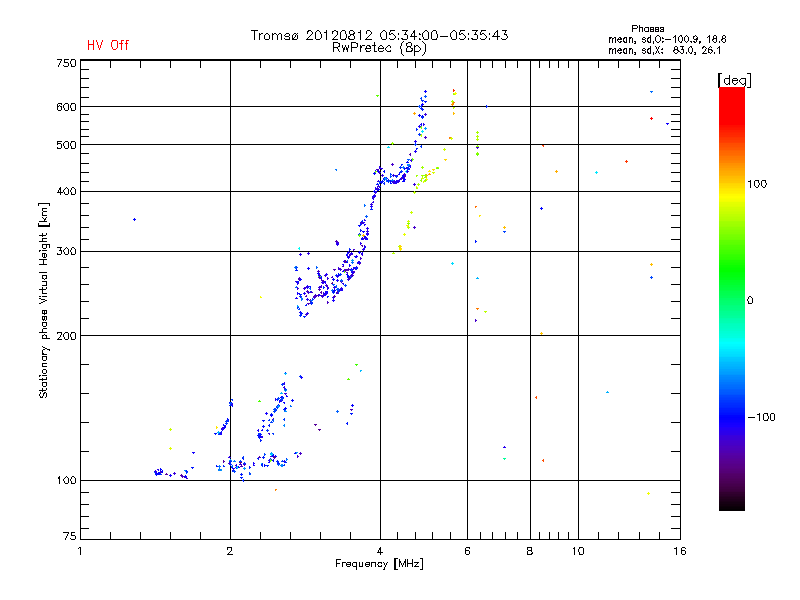The image size is (800, 600).
Task: Click the colorbar tick label '100'
Action: (757, 184)
